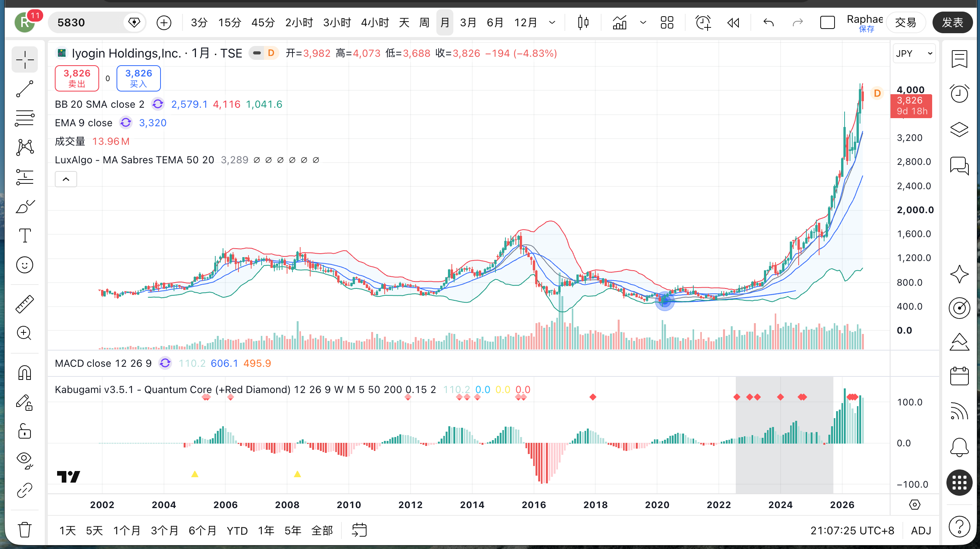
Task: Select the 12月 timeframe
Action: (x=525, y=23)
